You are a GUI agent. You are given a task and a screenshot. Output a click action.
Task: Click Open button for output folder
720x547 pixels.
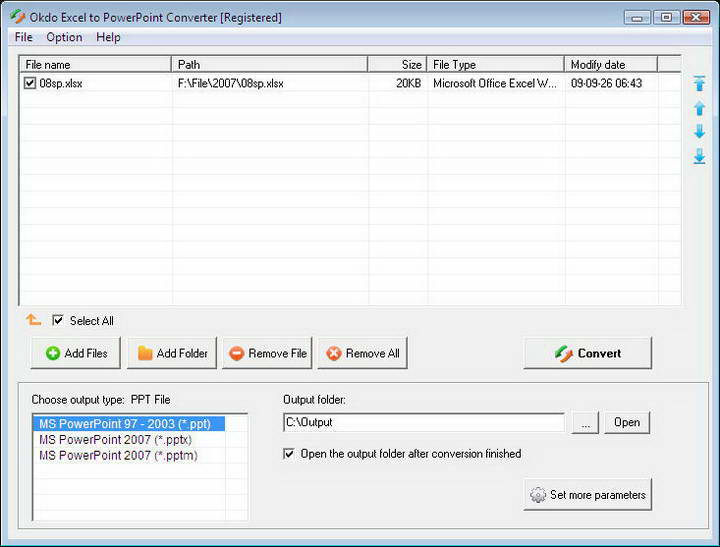pyautogui.click(x=627, y=423)
